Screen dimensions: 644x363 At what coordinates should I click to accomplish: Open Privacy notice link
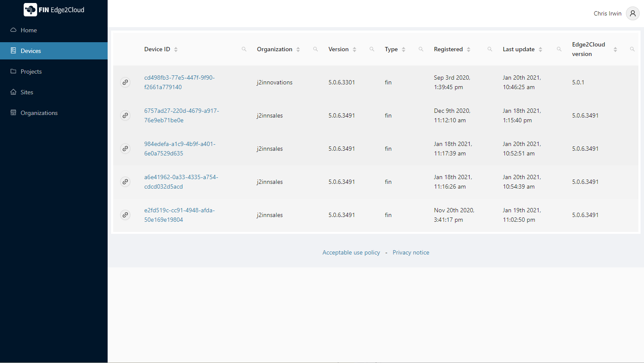point(411,252)
